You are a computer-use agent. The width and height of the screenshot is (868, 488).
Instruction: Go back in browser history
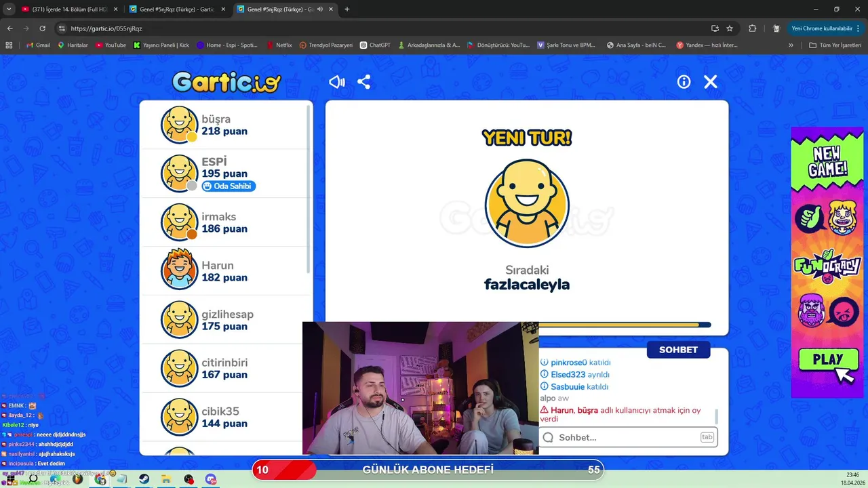coord(9,28)
